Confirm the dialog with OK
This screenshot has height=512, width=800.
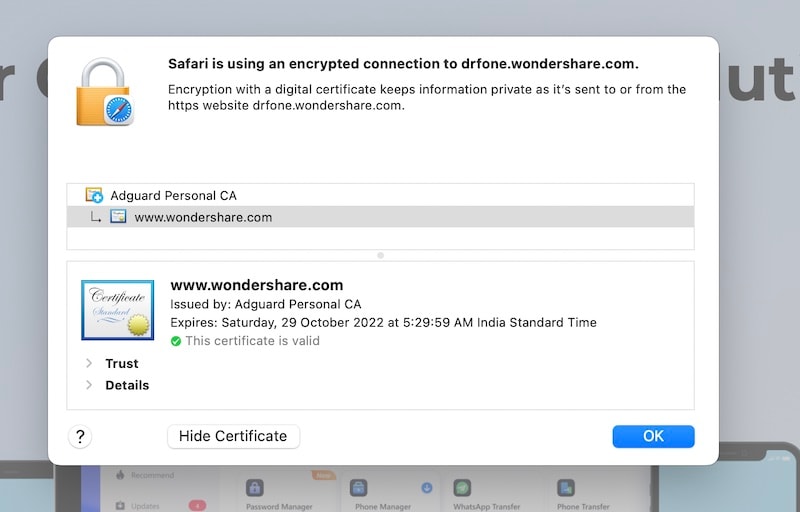653,436
